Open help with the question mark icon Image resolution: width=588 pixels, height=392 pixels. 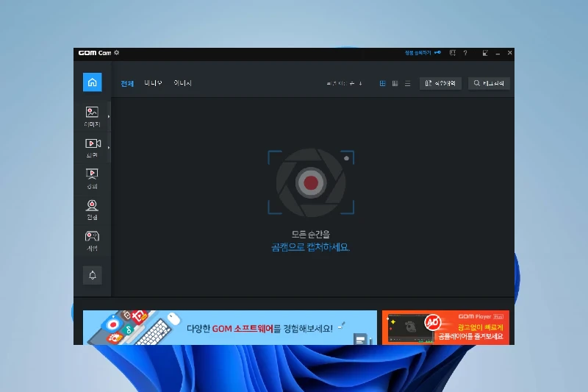coord(465,53)
